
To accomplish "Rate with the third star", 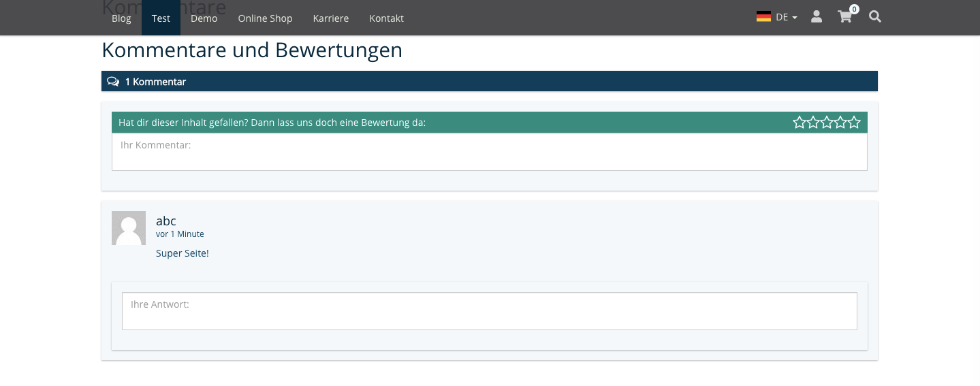I will pos(827,123).
